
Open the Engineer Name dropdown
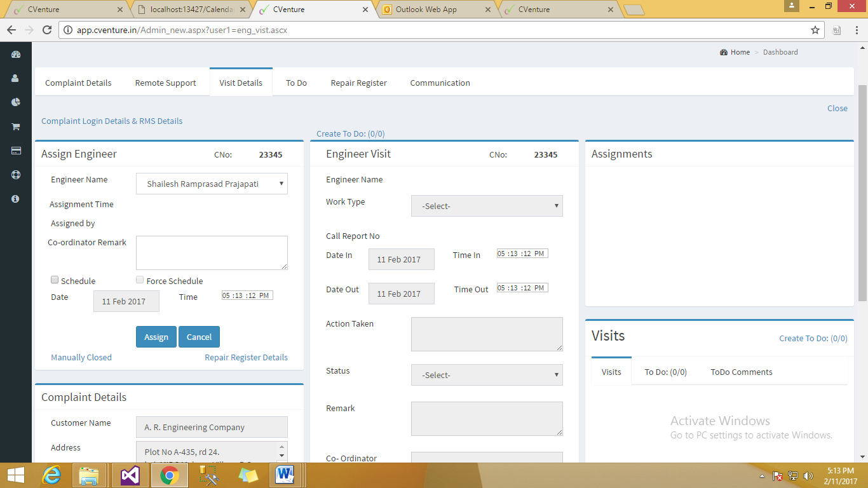(212, 184)
